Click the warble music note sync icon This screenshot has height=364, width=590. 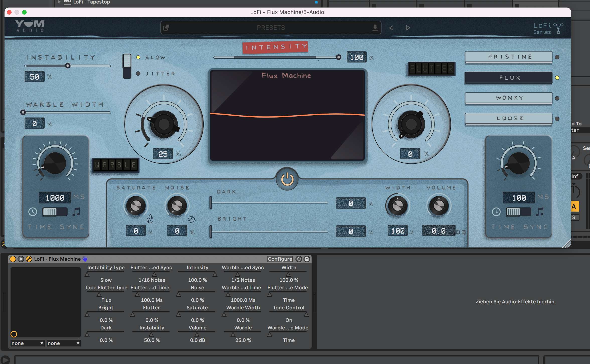[x=76, y=212]
